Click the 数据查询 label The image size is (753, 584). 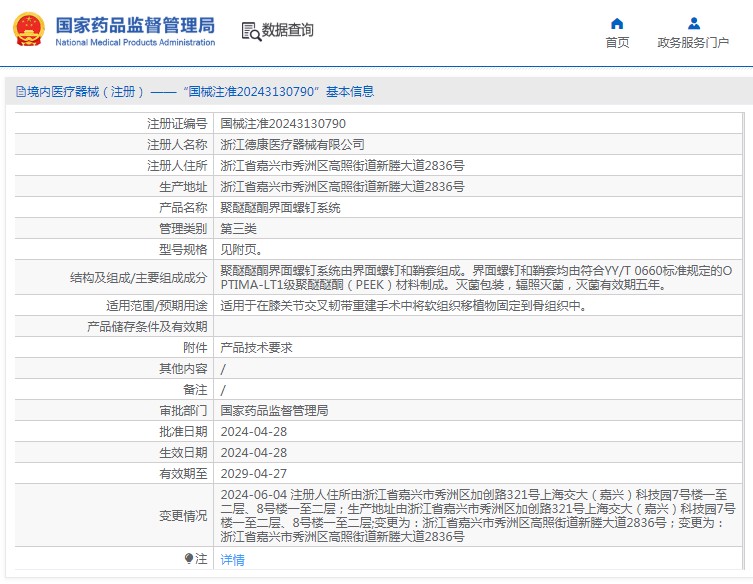pos(288,30)
